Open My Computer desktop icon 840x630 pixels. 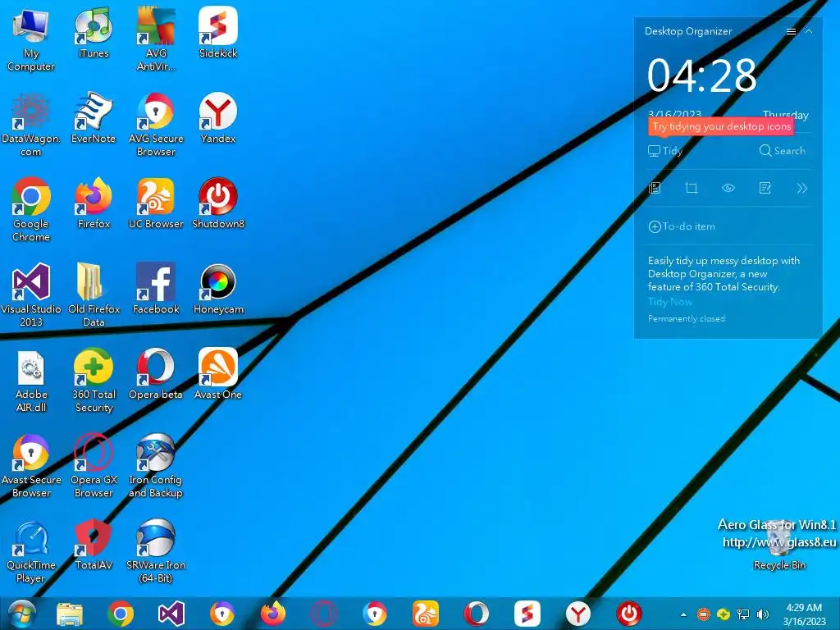(30, 39)
